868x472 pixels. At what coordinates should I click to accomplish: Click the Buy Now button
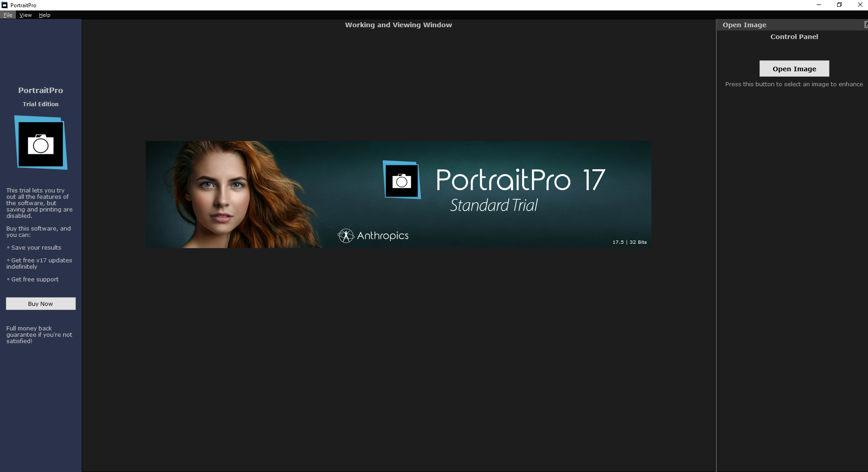click(x=40, y=304)
